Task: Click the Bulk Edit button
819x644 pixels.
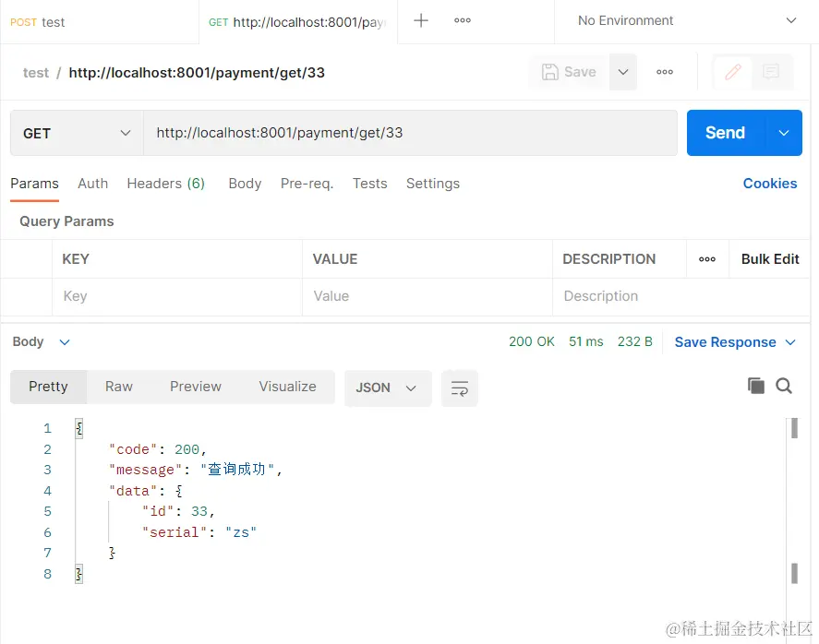Action: pos(770,259)
